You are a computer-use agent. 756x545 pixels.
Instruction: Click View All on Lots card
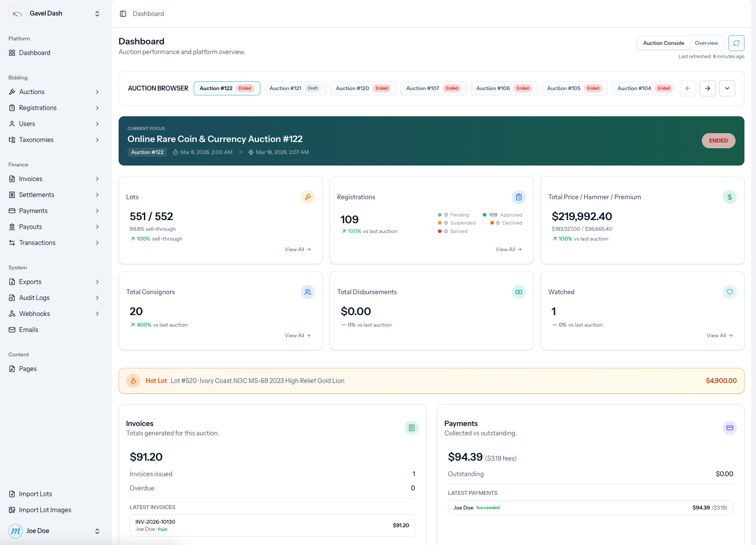pos(298,249)
